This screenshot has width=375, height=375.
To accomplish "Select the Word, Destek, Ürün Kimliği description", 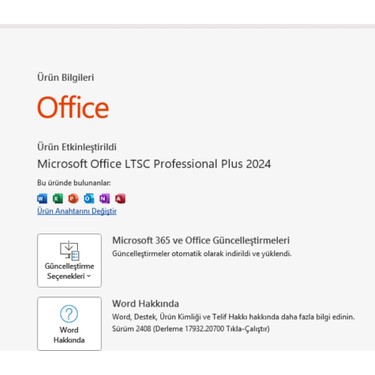I will point(233,317).
